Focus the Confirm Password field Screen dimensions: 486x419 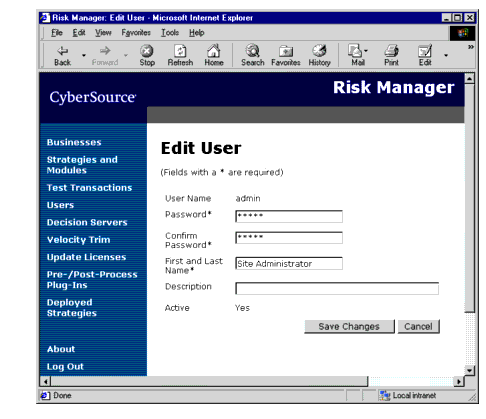coord(289,238)
